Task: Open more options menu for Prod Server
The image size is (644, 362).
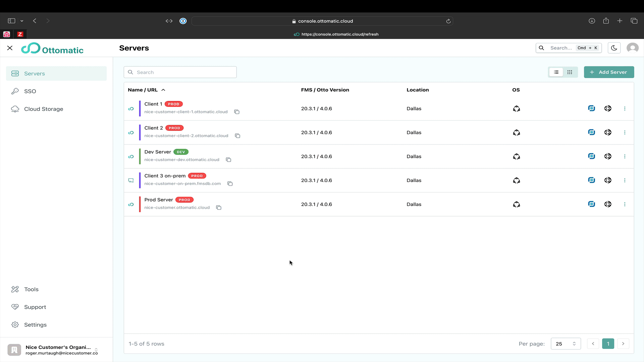Action: tap(625, 204)
